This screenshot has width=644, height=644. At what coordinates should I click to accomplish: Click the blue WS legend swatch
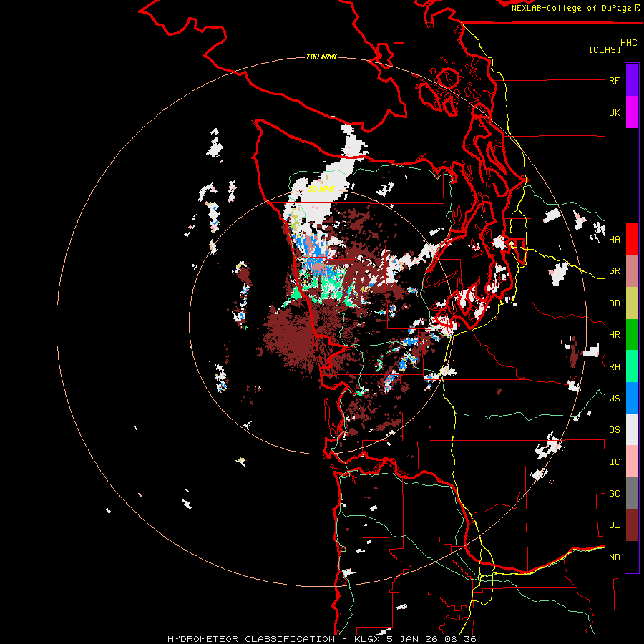coord(632,398)
